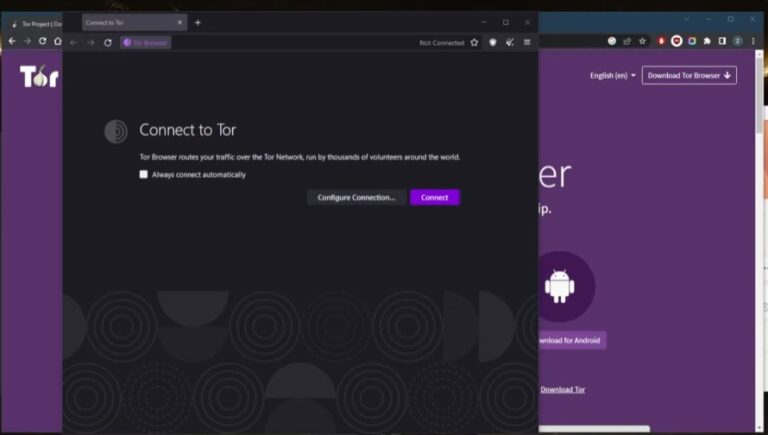Expand the English (en) language dropdown

point(613,75)
